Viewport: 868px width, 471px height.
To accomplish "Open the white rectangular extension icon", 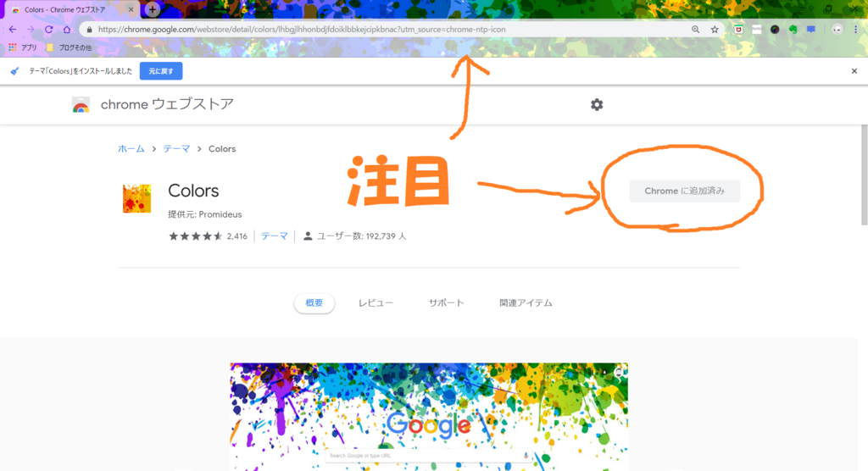I will 757,30.
